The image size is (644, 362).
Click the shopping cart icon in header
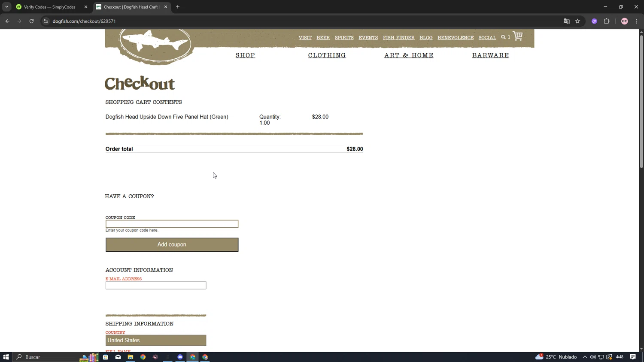518,36
